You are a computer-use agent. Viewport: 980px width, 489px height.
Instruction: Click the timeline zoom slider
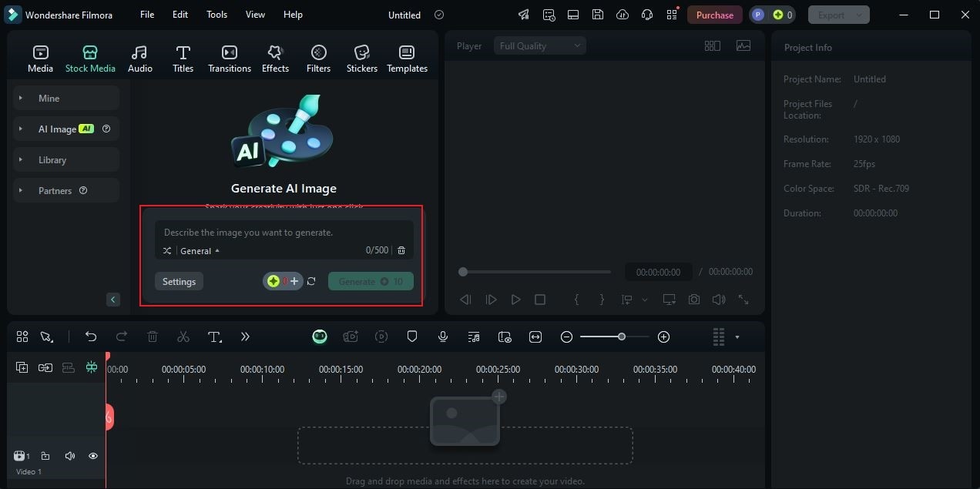tap(615, 337)
